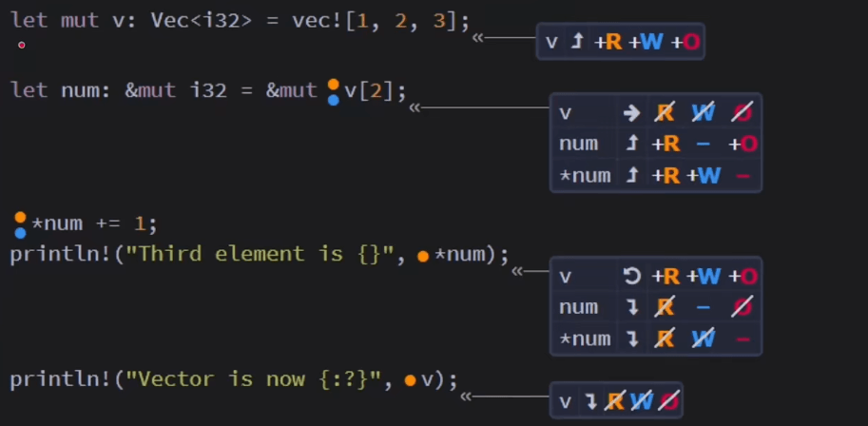Click +W in the top v permission box

[646, 42]
